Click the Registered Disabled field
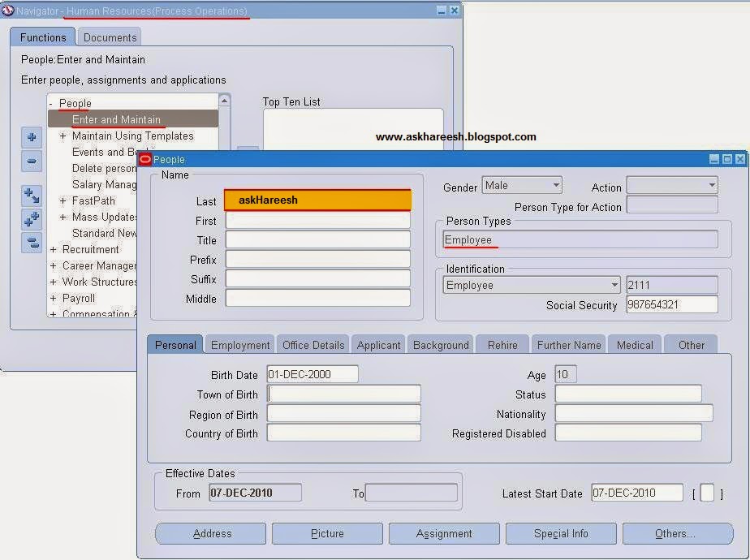This screenshot has width=750, height=560. tap(628, 433)
